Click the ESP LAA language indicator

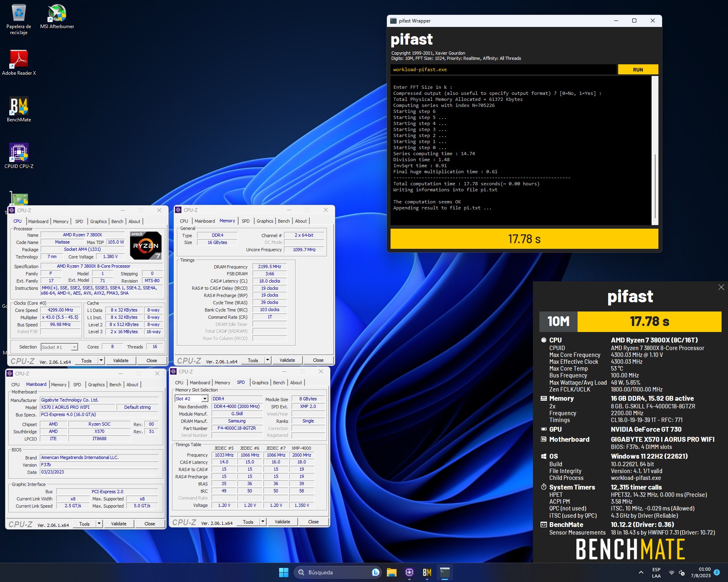pyautogui.click(x=656, y=572)
